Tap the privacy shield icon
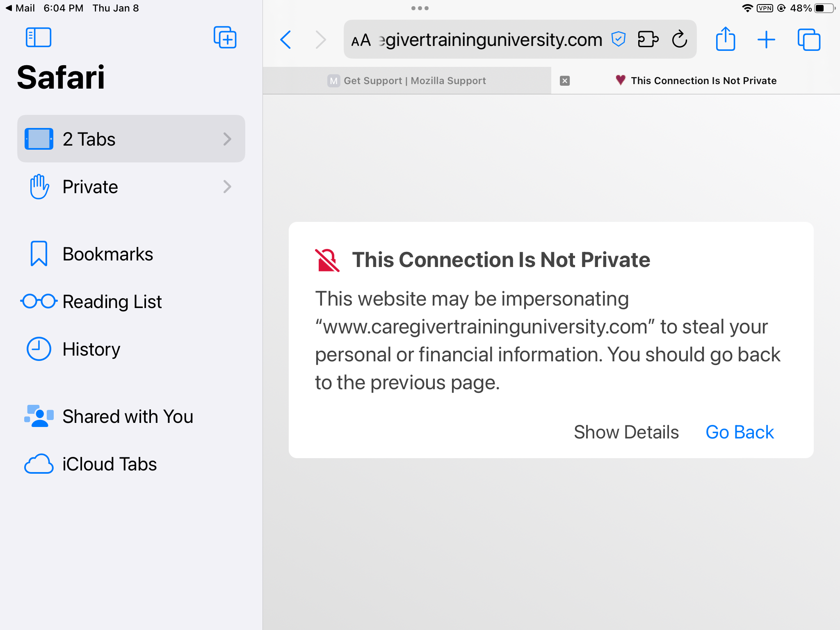840x630 pixels. (x=618, y=39)
